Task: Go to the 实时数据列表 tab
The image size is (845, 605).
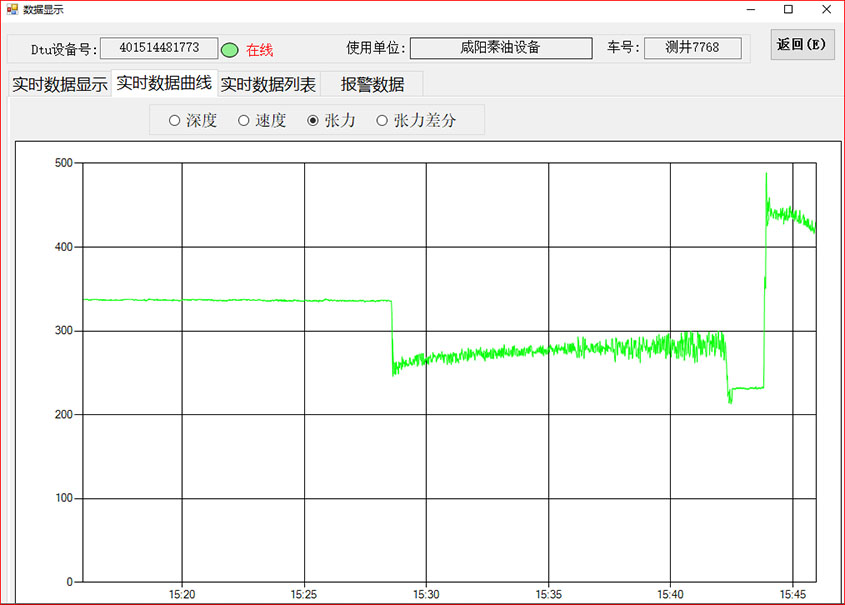Action: [268, 85]
